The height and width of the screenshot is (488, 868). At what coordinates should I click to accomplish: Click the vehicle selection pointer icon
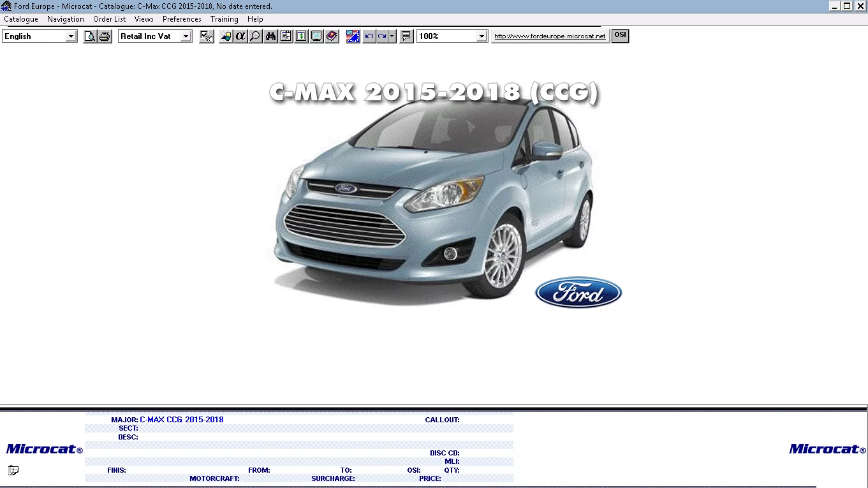point(205,36)
